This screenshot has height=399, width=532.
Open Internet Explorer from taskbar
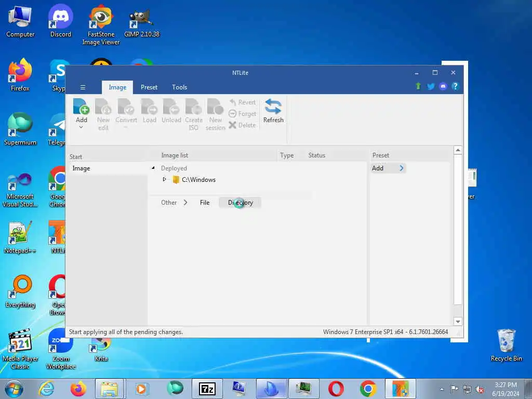pyautogui.click(x=46, y=389)
